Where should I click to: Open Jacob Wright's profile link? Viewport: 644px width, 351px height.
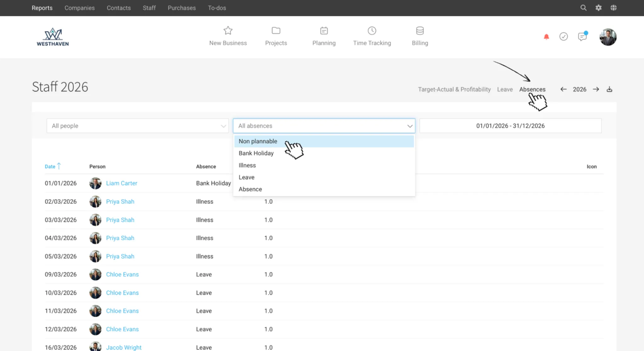[x=124, y=348]
